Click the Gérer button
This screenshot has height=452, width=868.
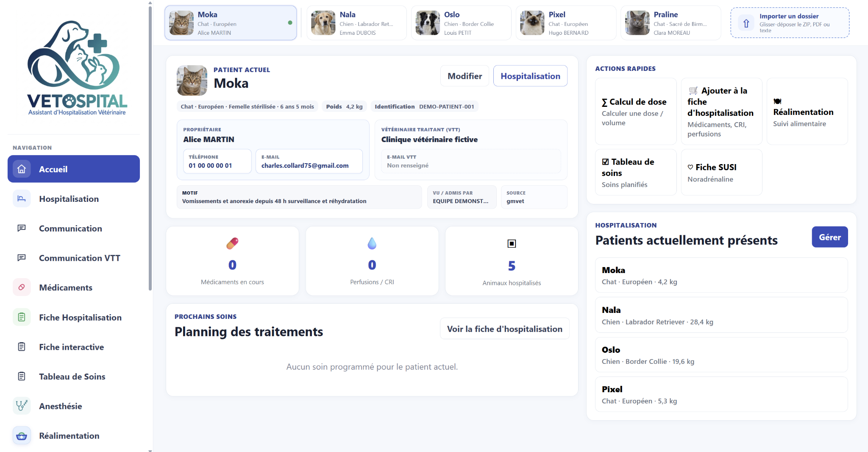(x=829, y=237)
